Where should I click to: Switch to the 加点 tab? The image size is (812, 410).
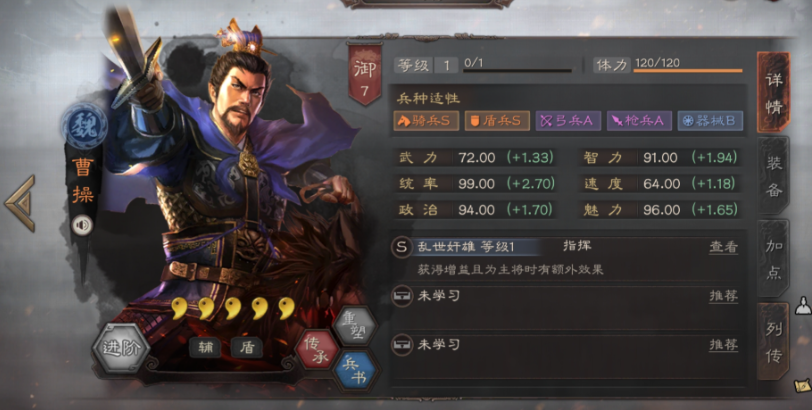774,259
